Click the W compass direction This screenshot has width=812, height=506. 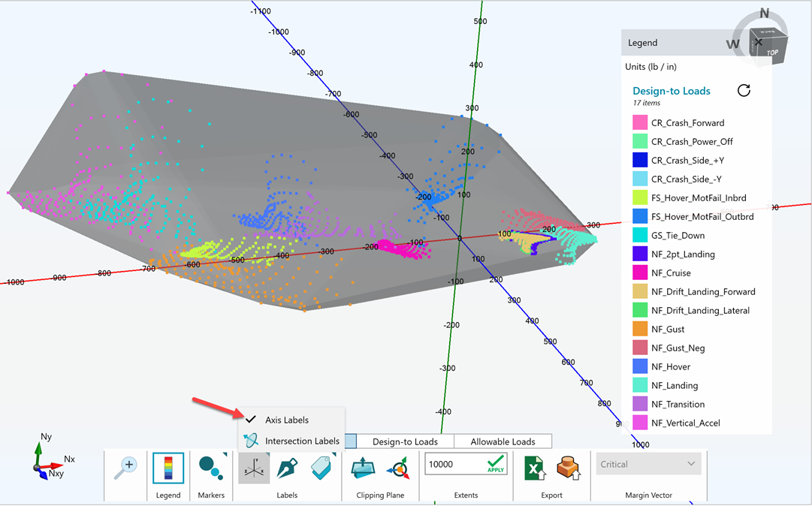pyautogui.click(x=732, y=44)
